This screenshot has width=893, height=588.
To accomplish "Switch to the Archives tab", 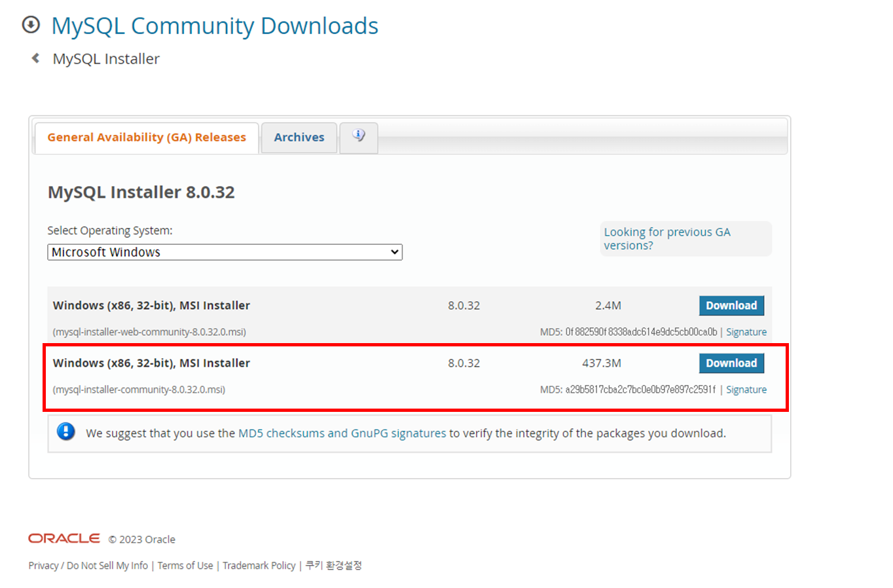I will (x=299, y=138).
